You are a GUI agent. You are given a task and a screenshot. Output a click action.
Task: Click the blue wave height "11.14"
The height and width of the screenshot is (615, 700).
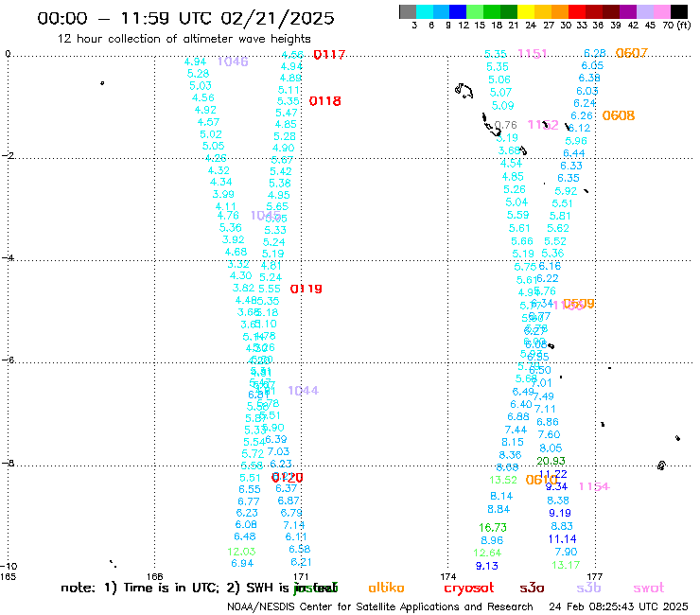click(562, 539)
